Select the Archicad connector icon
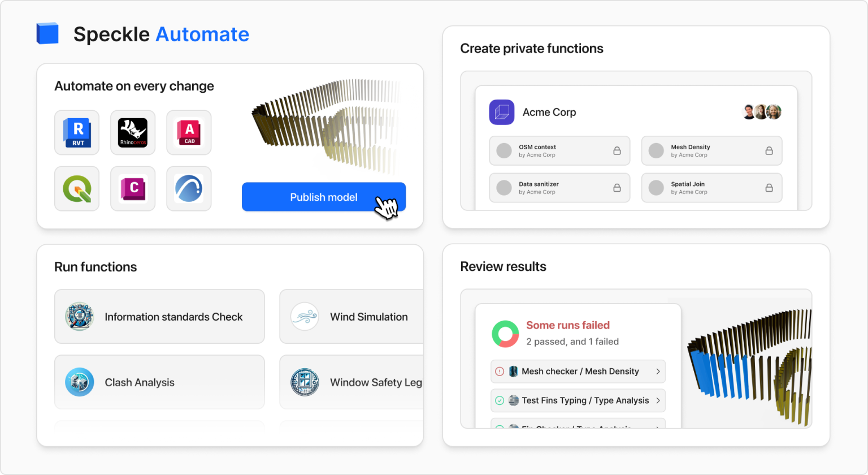868x475 pixels. [189, 188]
